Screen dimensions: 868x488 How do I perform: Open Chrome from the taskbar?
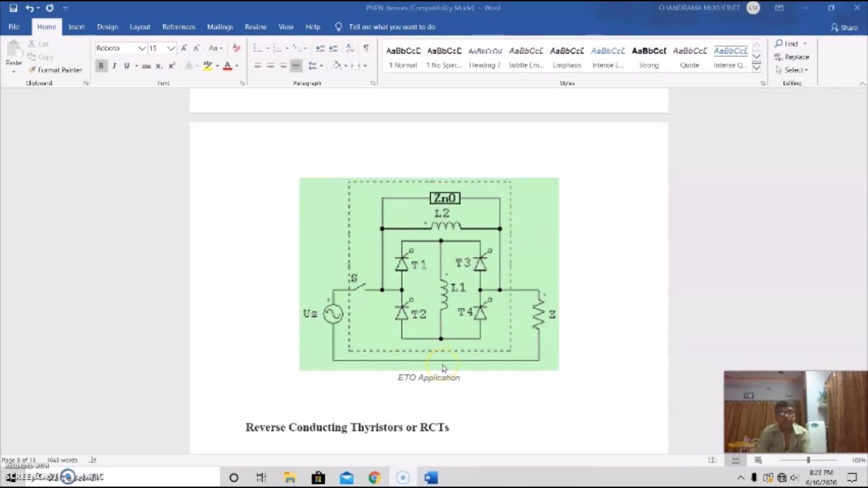tap(374, 478)
